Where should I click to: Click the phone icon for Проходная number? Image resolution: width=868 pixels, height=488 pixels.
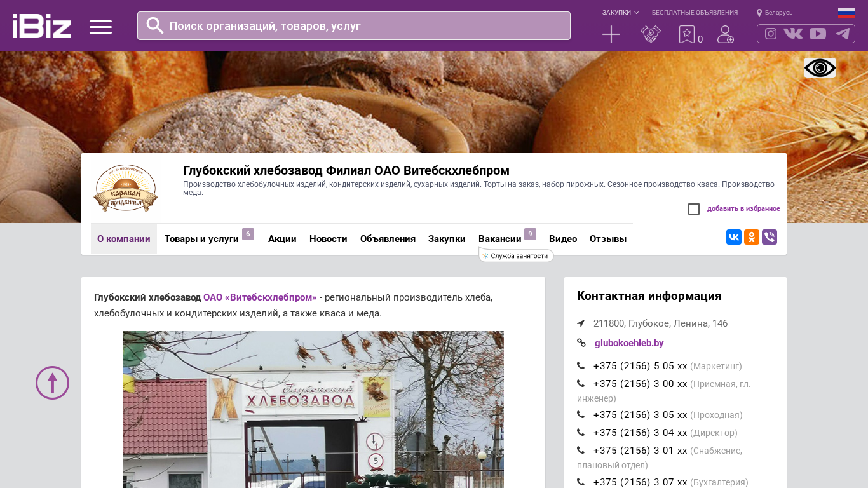[581, 415]
